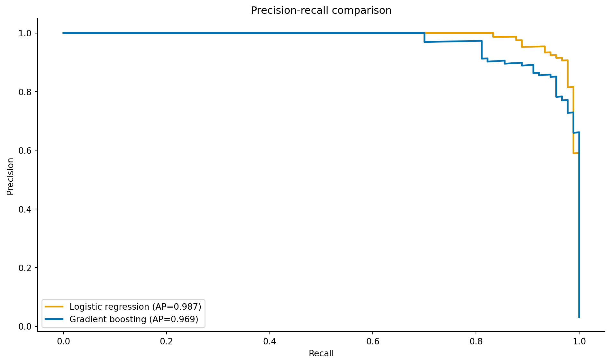Click the 0.0 tick on Recall axis

point(63,341)
